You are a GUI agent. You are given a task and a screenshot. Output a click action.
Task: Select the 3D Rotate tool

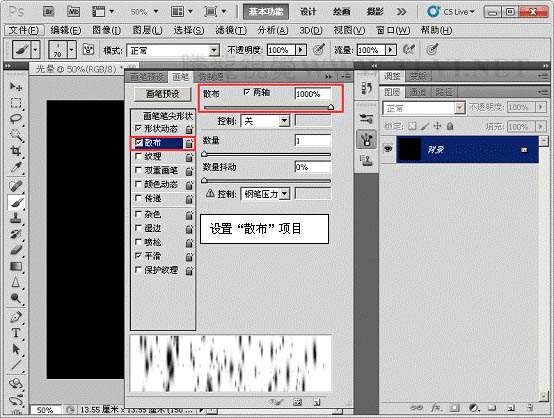pos(16,383)
